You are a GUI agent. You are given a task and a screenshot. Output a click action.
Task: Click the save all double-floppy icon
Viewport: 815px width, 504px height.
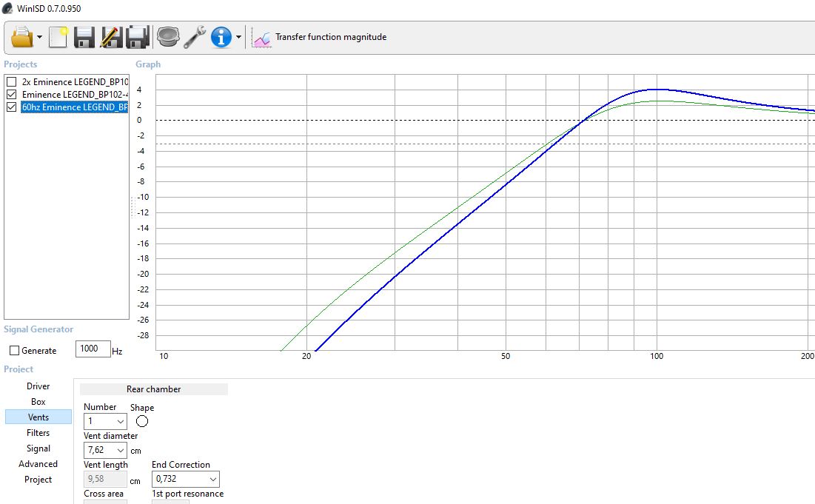138,37
